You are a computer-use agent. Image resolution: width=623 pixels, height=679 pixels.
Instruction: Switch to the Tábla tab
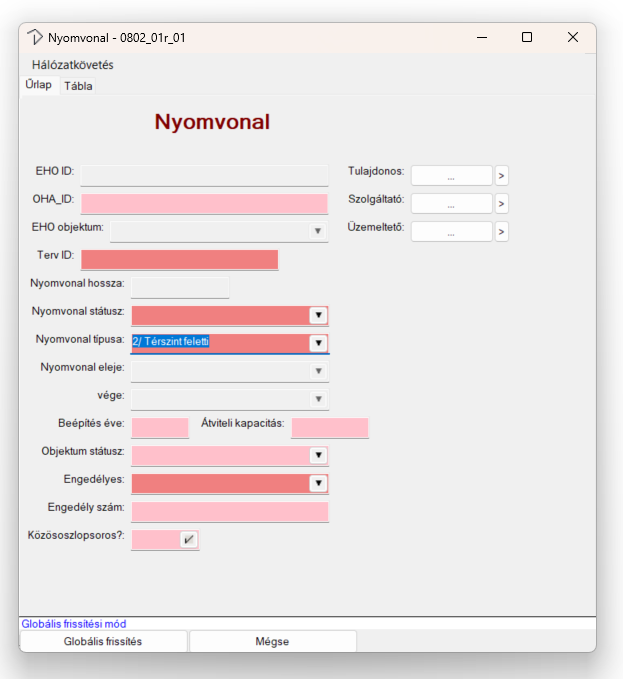click(x=78, y=86)
